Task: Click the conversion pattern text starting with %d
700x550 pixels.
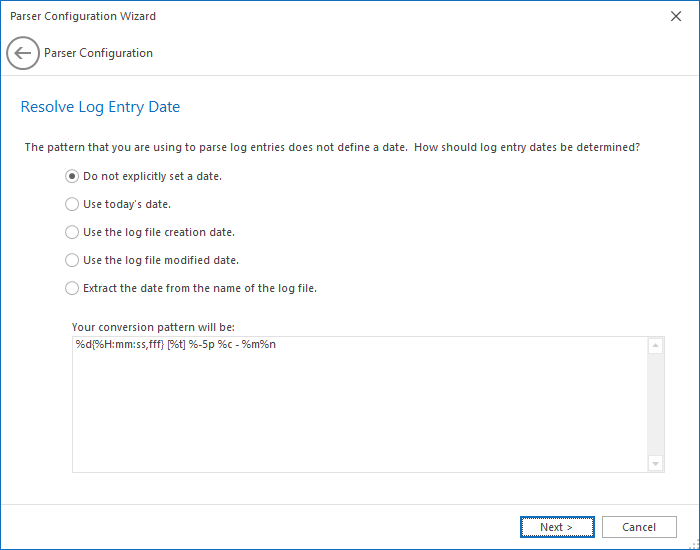Action: [175, 345]
